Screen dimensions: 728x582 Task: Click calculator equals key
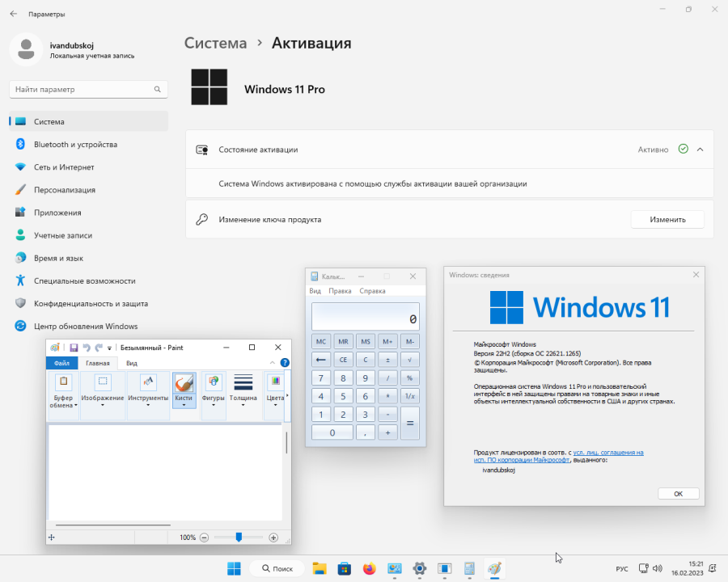point(410,424)
